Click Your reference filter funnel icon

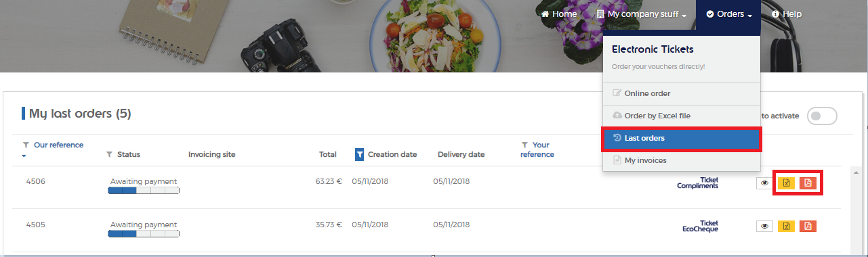[x=524, y=145]
